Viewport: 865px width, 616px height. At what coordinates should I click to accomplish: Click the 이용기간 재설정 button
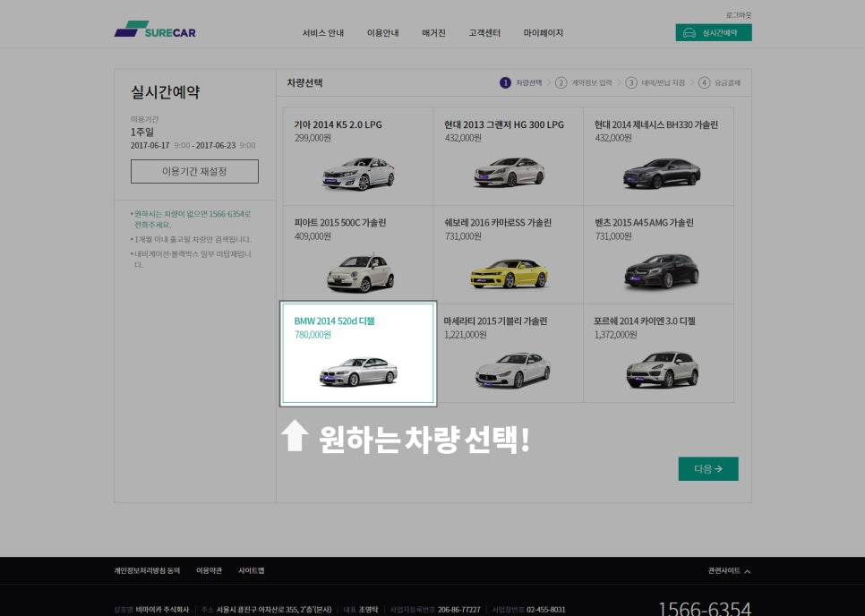(194, 172)
